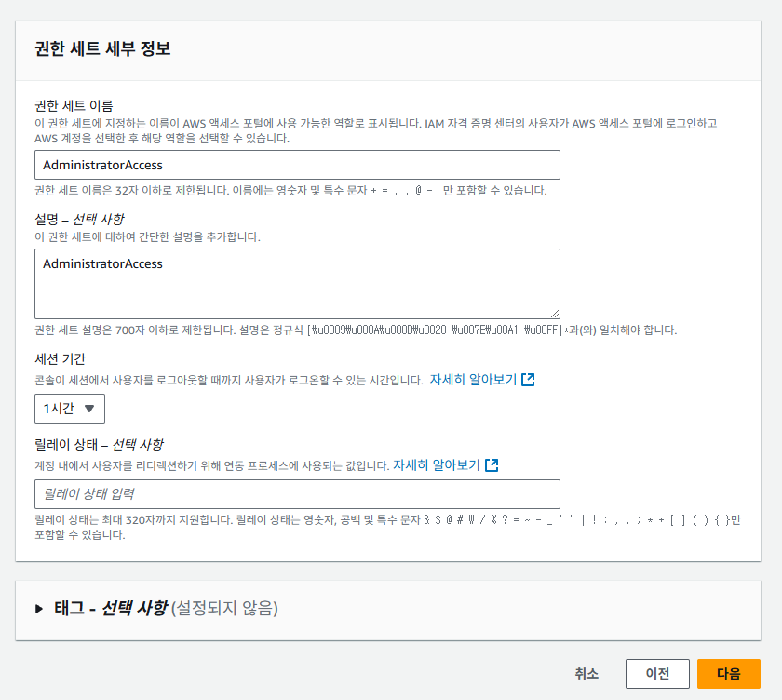The image size is (782, 700).
Task: Open the session duration dropdown showing 1시간
Action: [x=70, y=409]
